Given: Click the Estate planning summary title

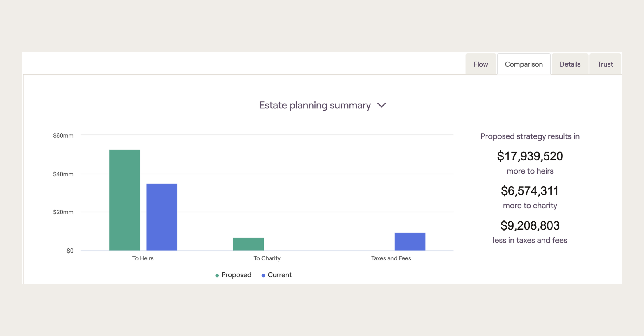Looking at the screenshot, I should 315,105.
